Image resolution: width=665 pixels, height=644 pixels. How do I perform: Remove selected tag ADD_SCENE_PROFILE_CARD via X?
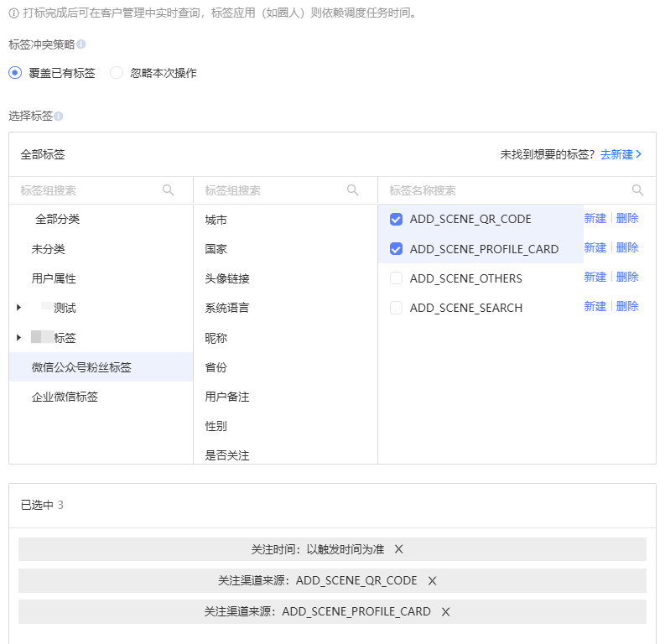[446, 612]
